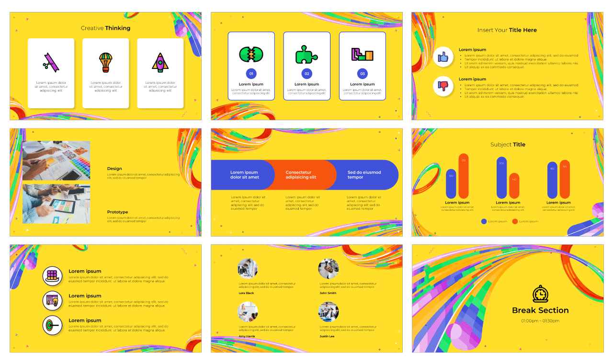Select the blue 'Lorem ipsum dolor sit amet' segment
613x364 pixels.
click(243, 175)
